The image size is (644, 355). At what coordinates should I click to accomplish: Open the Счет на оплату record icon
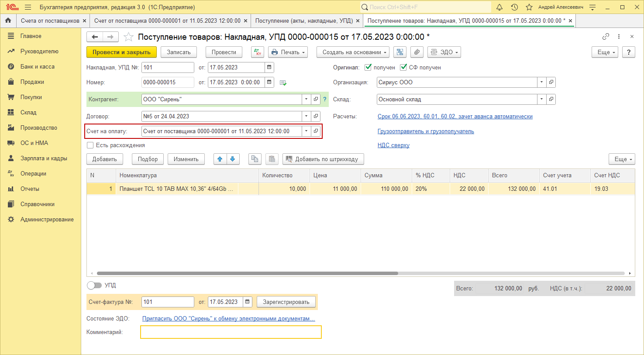(x=316, y=131)
